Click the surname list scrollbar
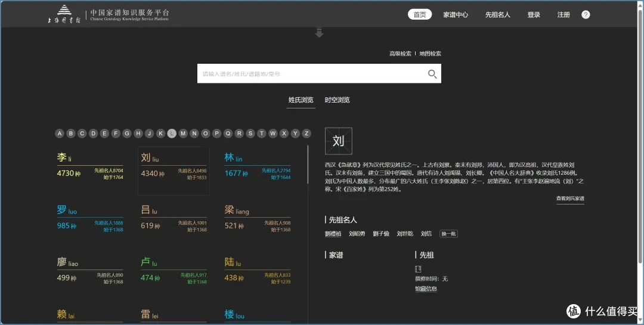 (308, 165)
